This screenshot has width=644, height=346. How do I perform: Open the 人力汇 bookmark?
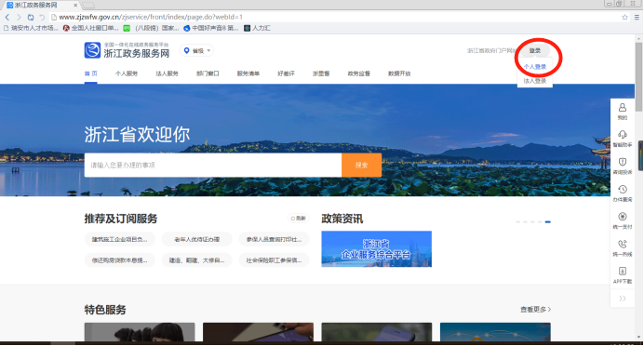257,28
